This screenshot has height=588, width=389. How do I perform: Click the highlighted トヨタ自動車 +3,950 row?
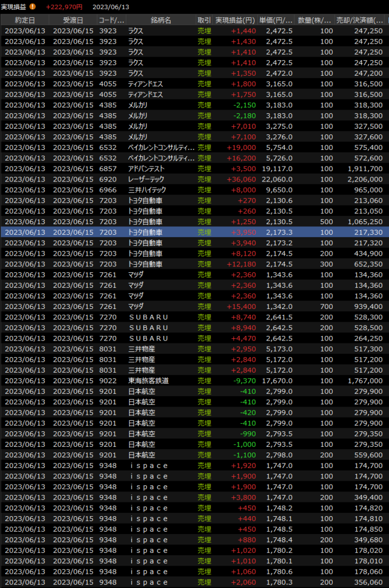[194, 232]
